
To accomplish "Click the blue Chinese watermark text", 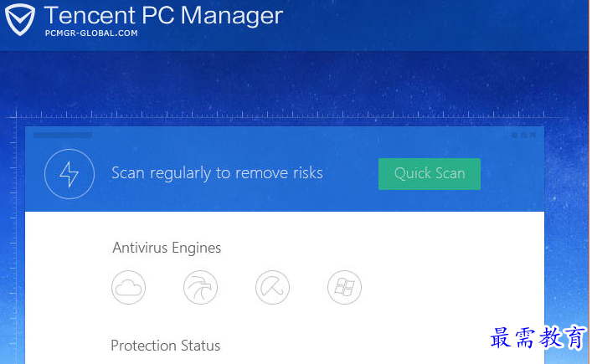I will click(x=538, y=337).
